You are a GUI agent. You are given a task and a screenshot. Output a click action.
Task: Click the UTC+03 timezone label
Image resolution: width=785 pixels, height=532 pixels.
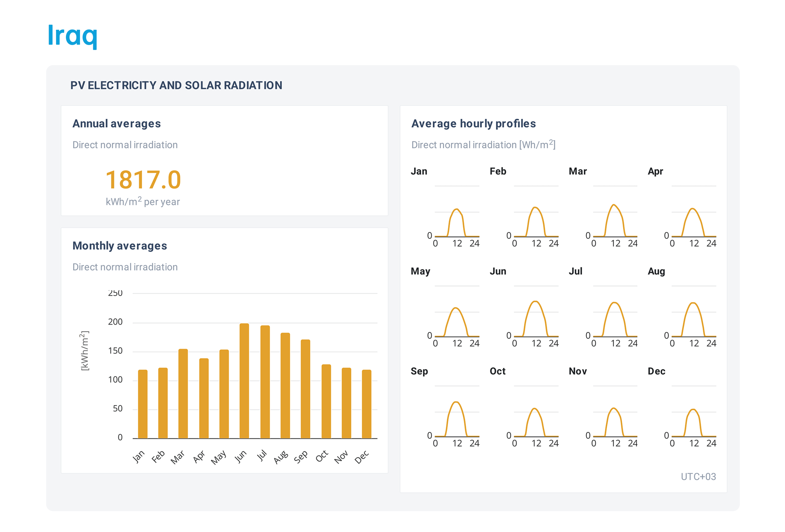[698, 476]
